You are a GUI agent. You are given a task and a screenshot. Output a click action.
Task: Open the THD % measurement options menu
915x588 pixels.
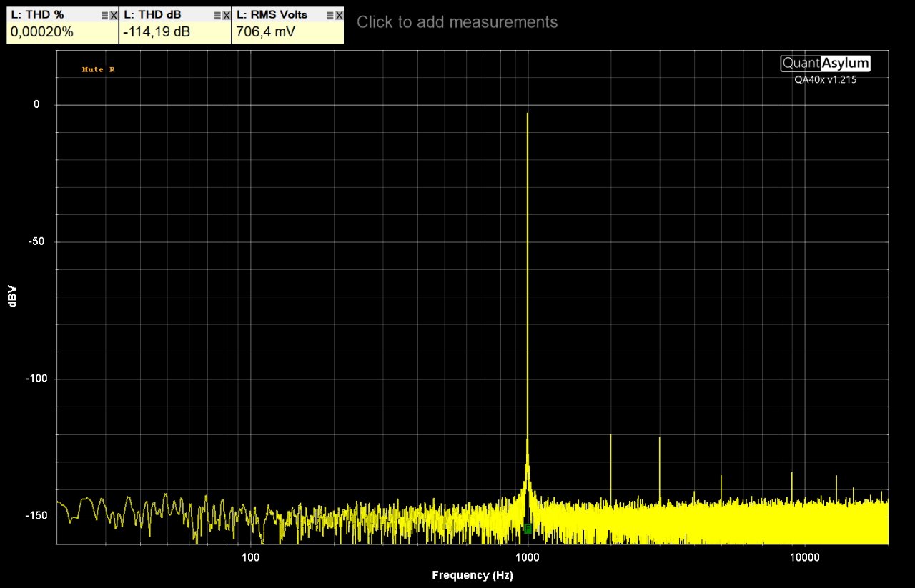[x=104, y=15]
